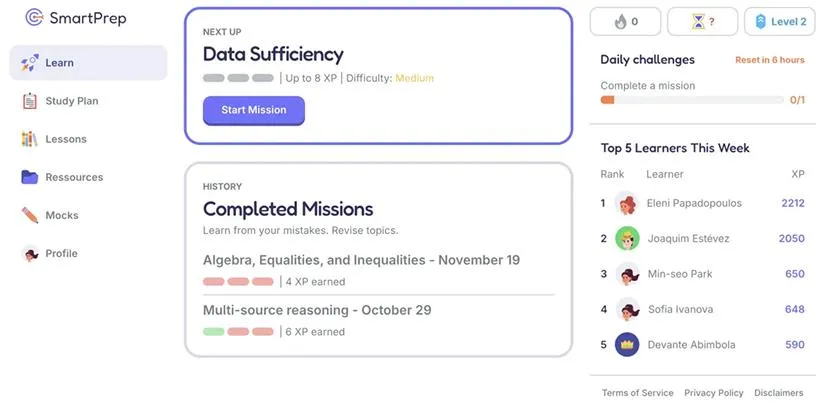
Task: Open the Privacy Policy link
Action: point(713,393)
